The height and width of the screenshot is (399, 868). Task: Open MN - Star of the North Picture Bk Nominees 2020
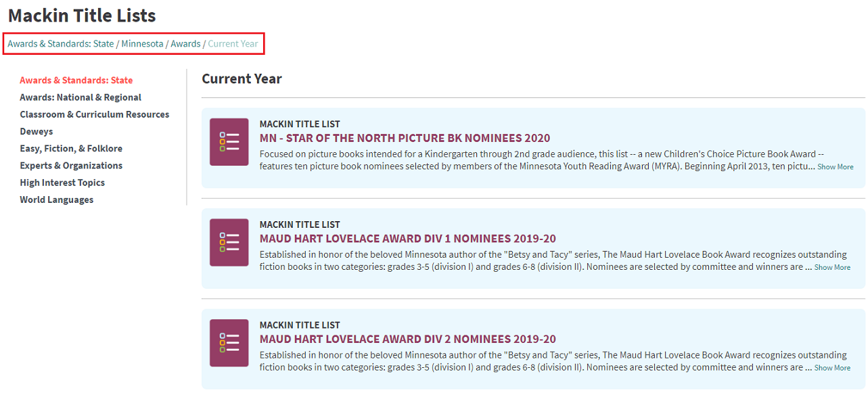tap(405, 138)
